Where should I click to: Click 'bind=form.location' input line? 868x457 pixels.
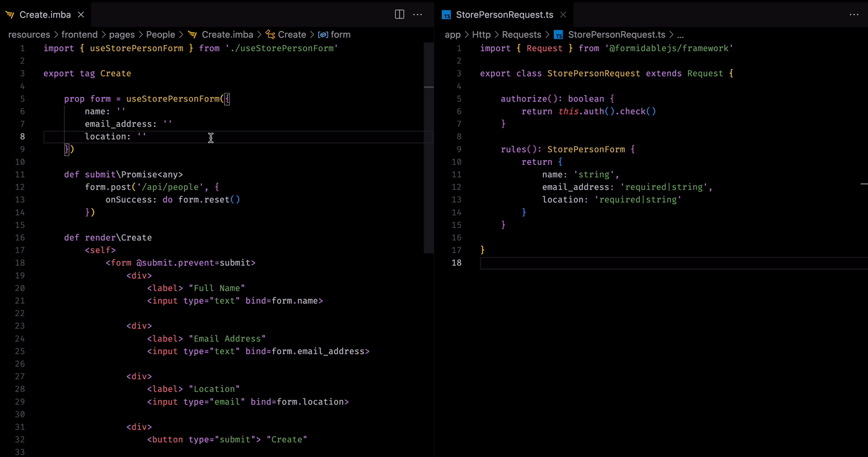248,402
